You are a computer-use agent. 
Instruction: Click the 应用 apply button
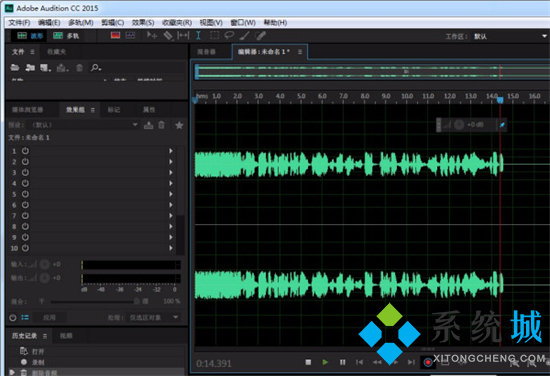[x=49, y=318]
